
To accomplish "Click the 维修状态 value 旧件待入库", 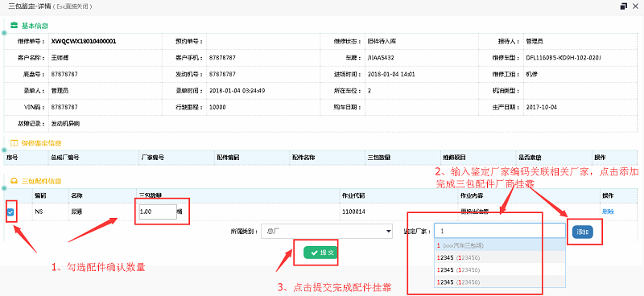I will [382, 42].
